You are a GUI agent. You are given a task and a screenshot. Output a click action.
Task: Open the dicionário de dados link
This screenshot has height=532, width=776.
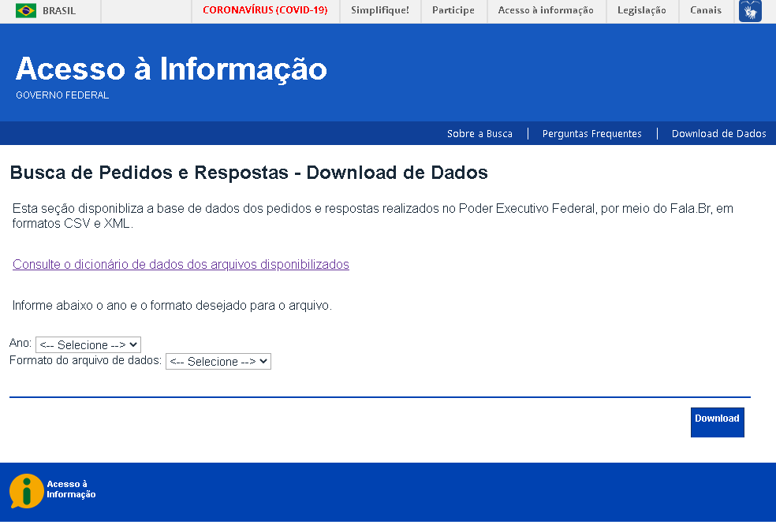(181, 265)
